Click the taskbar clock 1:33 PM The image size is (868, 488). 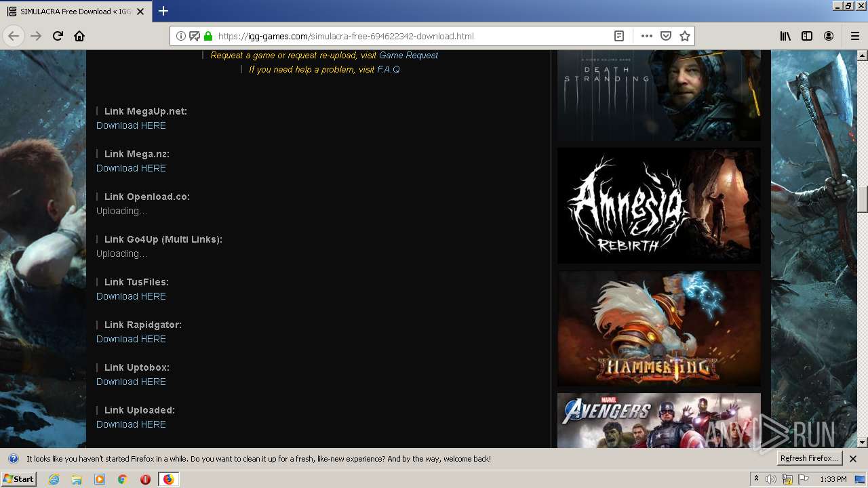(x=833, y=479)
